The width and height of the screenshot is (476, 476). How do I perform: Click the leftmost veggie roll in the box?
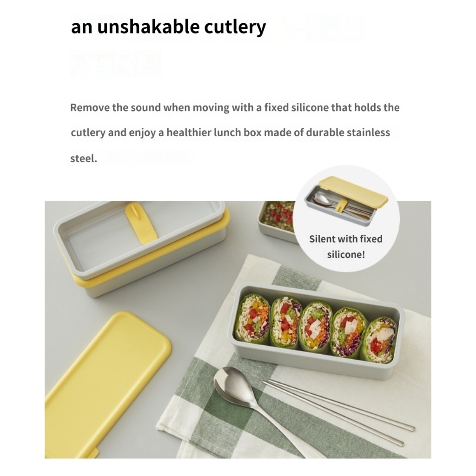[x=251, y=319]
